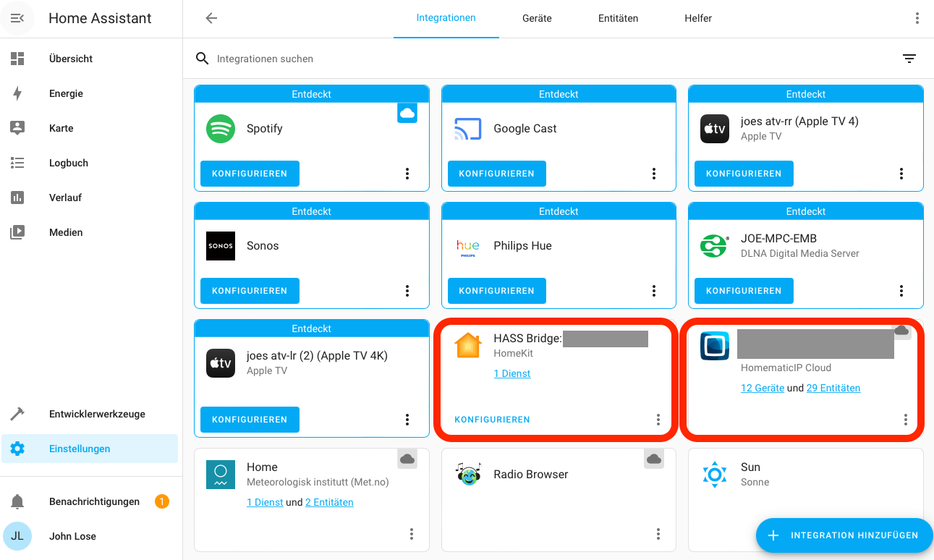Configure the Spotify integration
Viewport: 934px width, 560px height.
tap(250, 174)
